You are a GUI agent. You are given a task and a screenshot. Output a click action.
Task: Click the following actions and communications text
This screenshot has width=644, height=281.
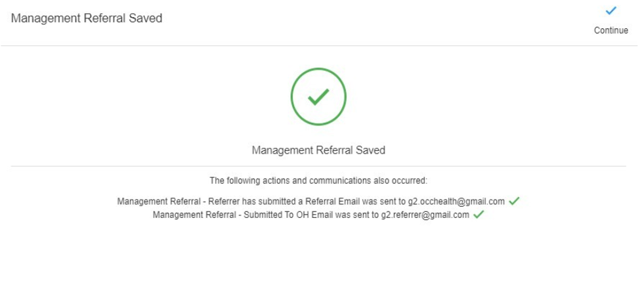point(318,181)
